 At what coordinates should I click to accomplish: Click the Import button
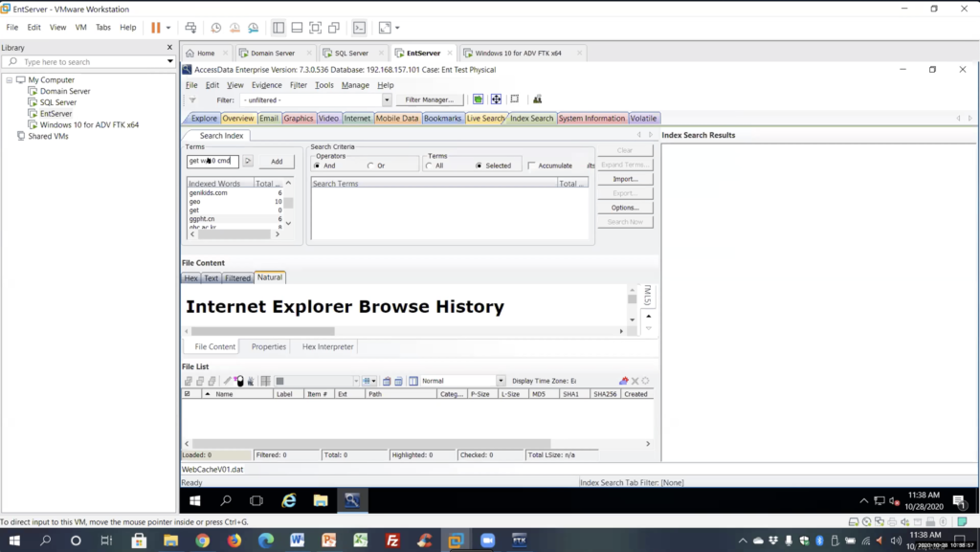625,179
